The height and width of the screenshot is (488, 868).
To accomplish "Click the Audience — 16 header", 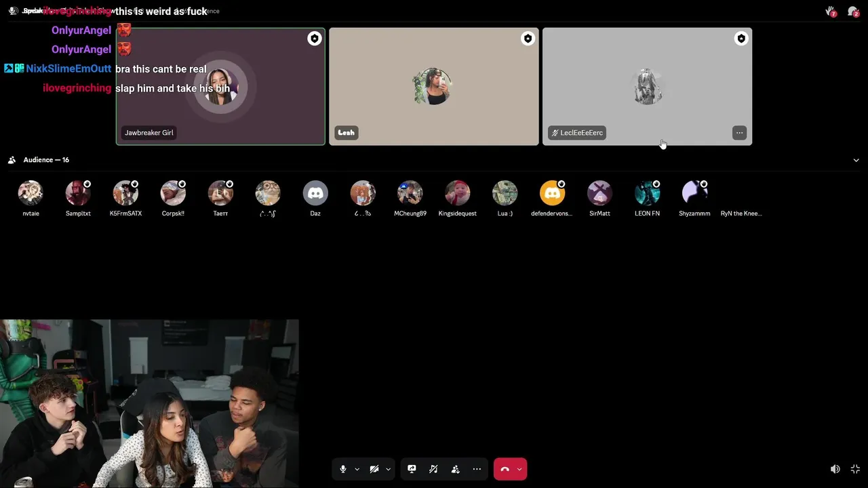I will click(46, 160).
